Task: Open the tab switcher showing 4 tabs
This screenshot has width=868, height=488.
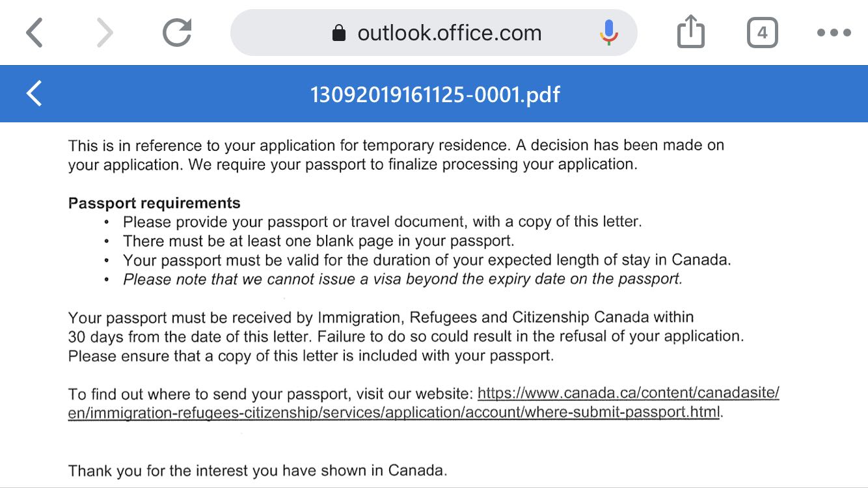Action: coord(762,33)
